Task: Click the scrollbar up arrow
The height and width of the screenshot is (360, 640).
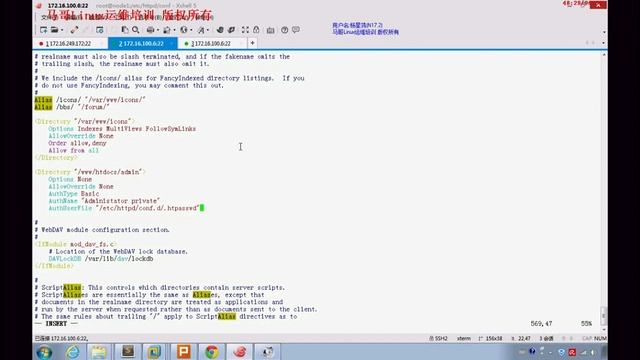Action: click(604, 54)
